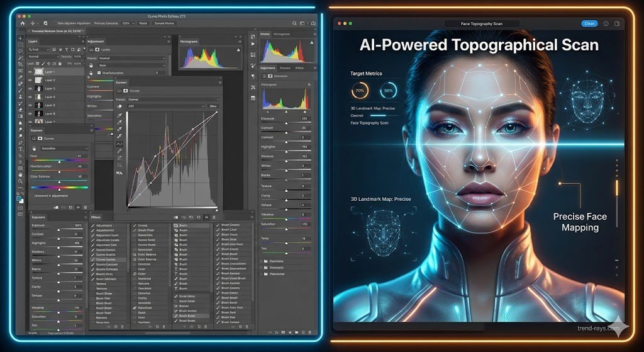Click the sidebar toggle icon in scan window
The height and width of the screenshot is (352, 644).
click(617, 23)
